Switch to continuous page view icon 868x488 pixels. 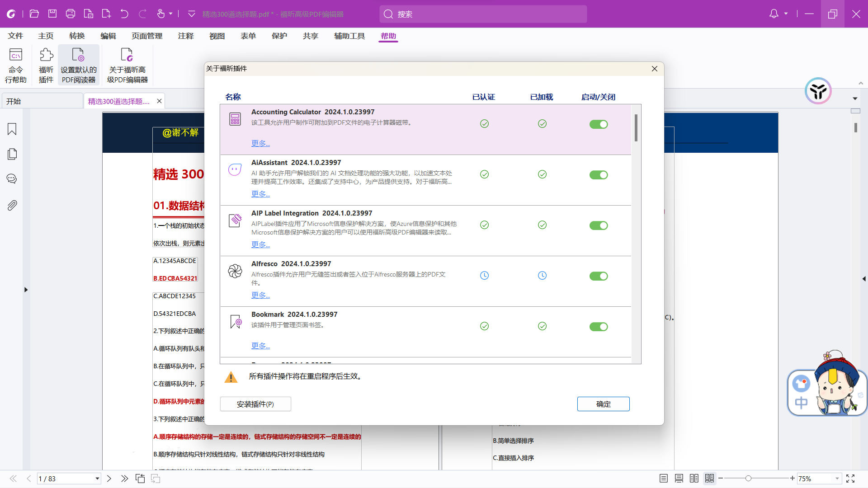[679, 479]
